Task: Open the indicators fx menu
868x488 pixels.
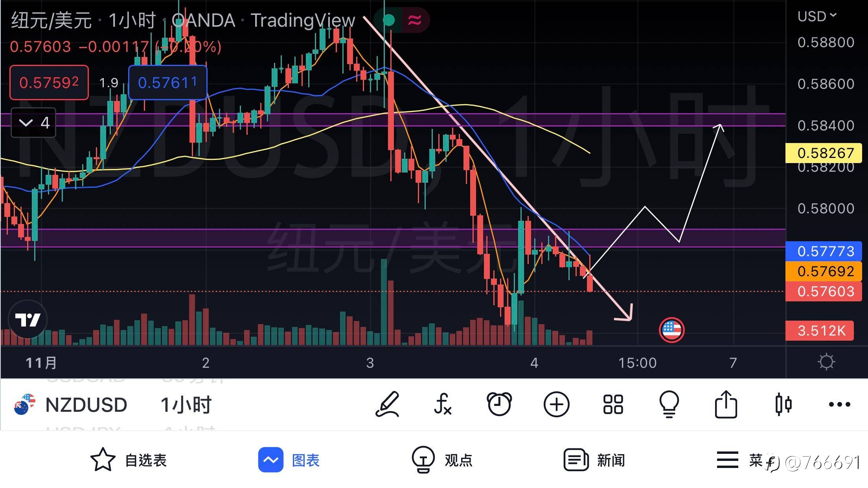Action: [x=443, y=404]
